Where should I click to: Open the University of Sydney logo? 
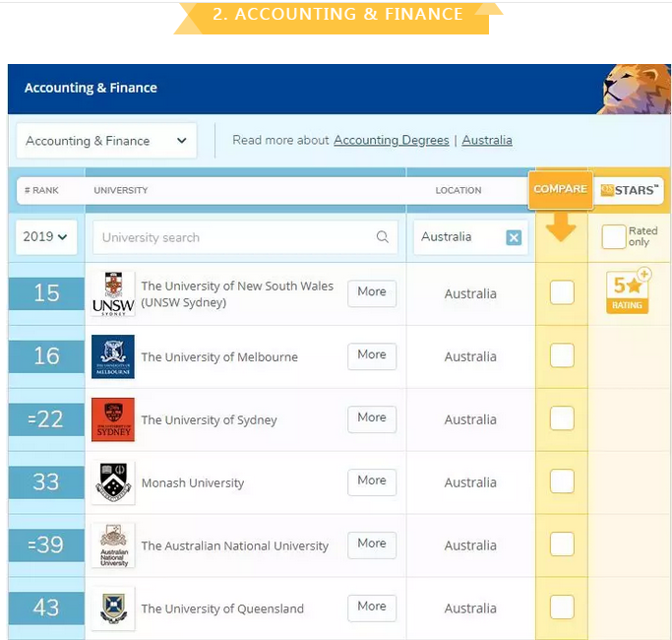[113, 419]
